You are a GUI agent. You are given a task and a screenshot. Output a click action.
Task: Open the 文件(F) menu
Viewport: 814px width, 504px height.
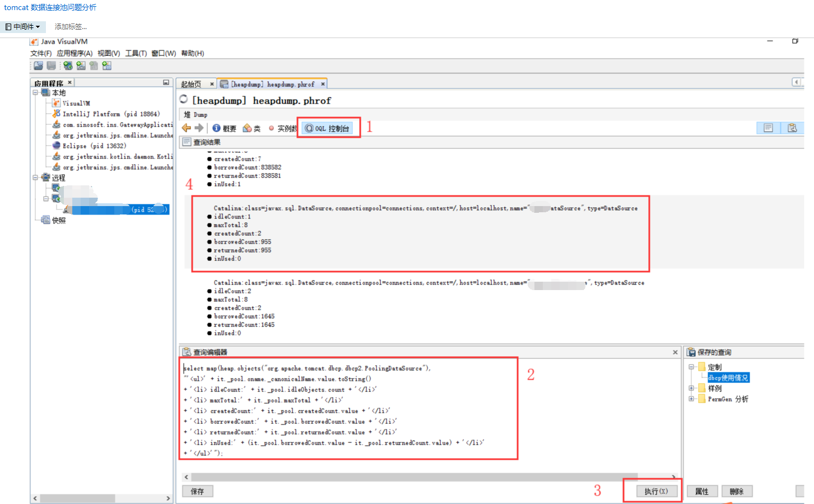point(41,53)
